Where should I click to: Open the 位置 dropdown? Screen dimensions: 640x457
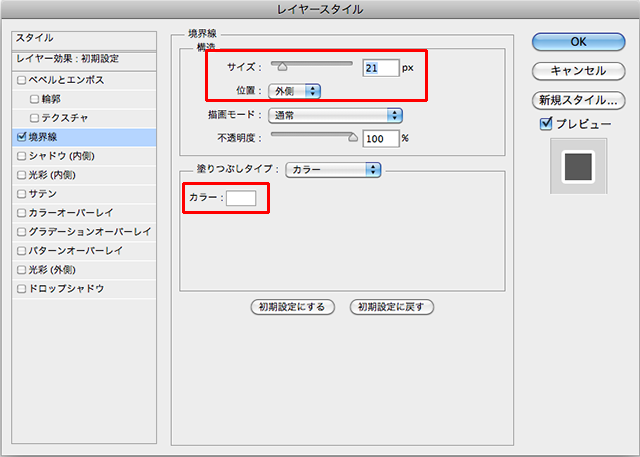294,91
